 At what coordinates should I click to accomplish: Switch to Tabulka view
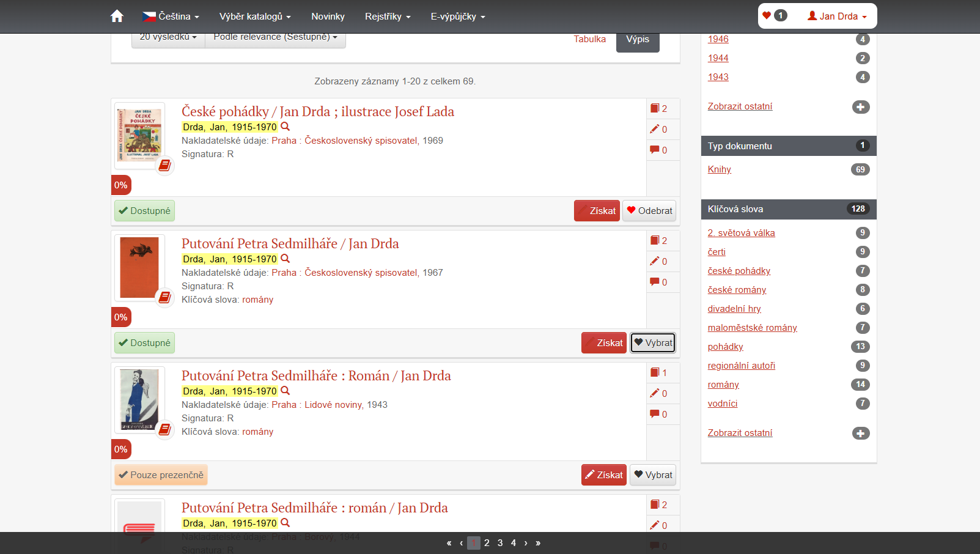pyautogui.click(x=589, y=39)
